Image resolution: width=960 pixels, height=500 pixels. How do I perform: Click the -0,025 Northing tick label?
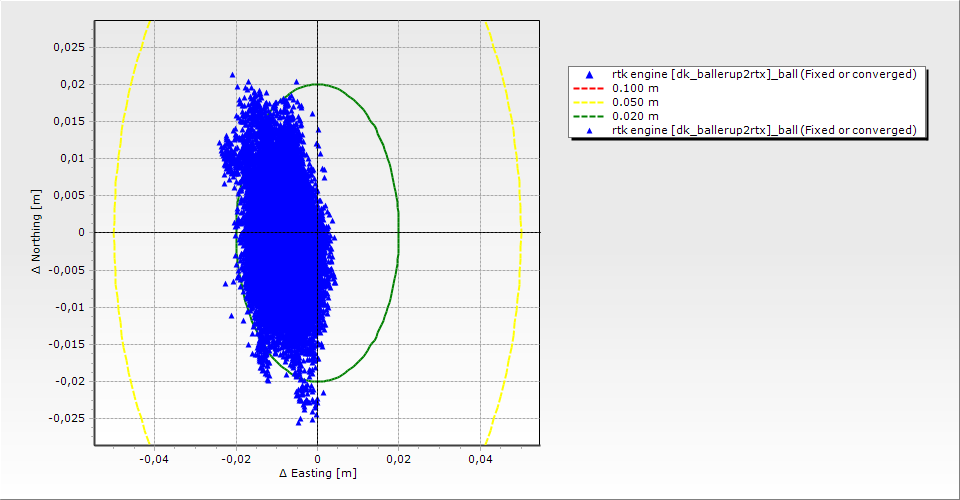click(x=67, y=419)
